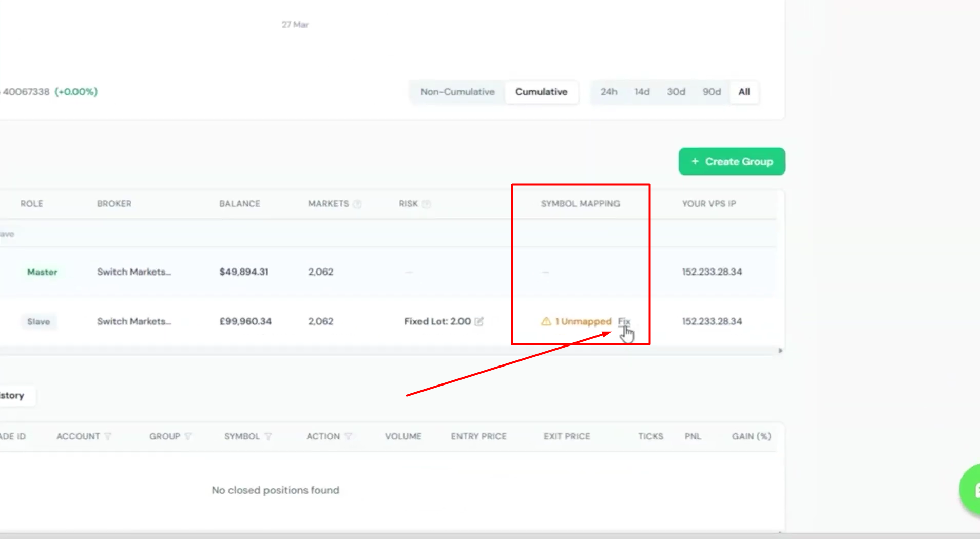Viewport: 980px width, 539px height.
Task: Click the Fixed Lot: 2.00 text
Action: (437, 321)
